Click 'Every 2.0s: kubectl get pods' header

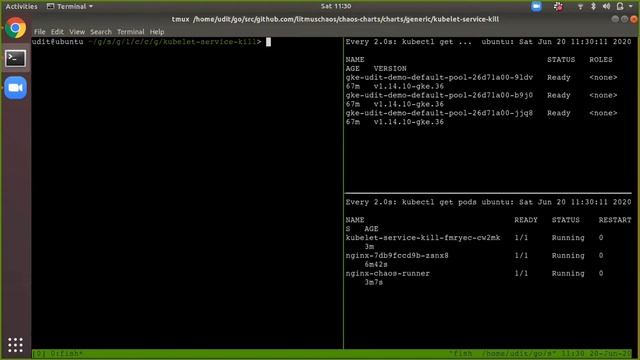pyautogui.click(x=411, y=202)
